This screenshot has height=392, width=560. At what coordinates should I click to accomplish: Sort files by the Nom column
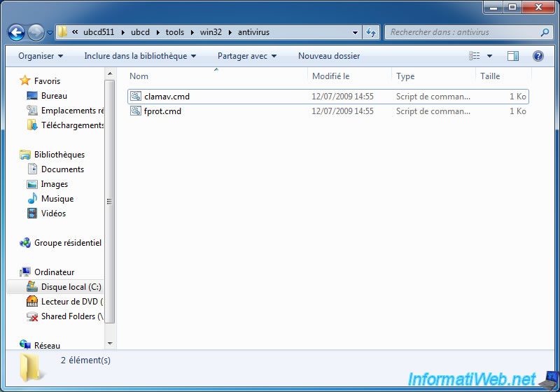(x=139, y=76)
